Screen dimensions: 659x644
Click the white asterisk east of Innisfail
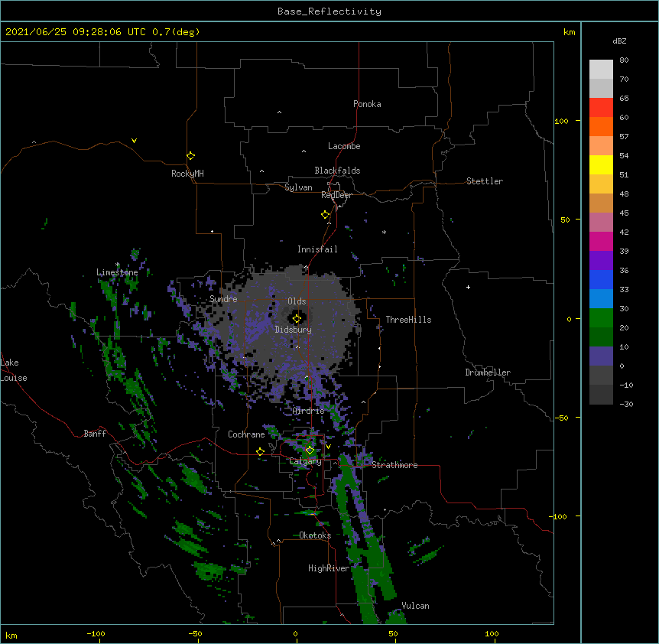(x=384, y=232)
